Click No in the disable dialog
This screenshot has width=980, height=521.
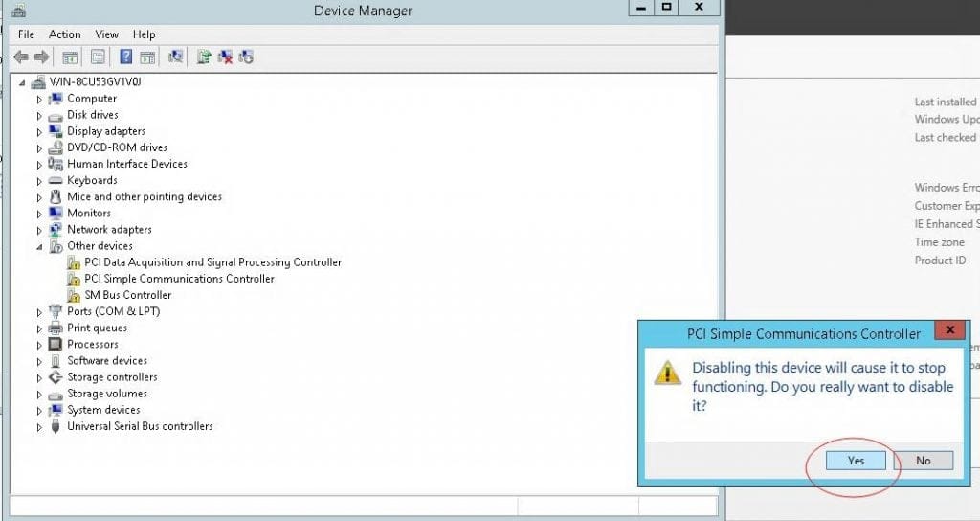click(923, 461)
